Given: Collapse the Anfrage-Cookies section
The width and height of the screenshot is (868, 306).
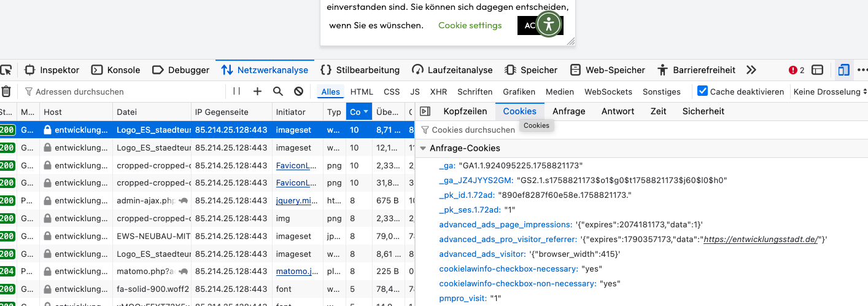Looking at the screenshot, I should tap(423, 148).
